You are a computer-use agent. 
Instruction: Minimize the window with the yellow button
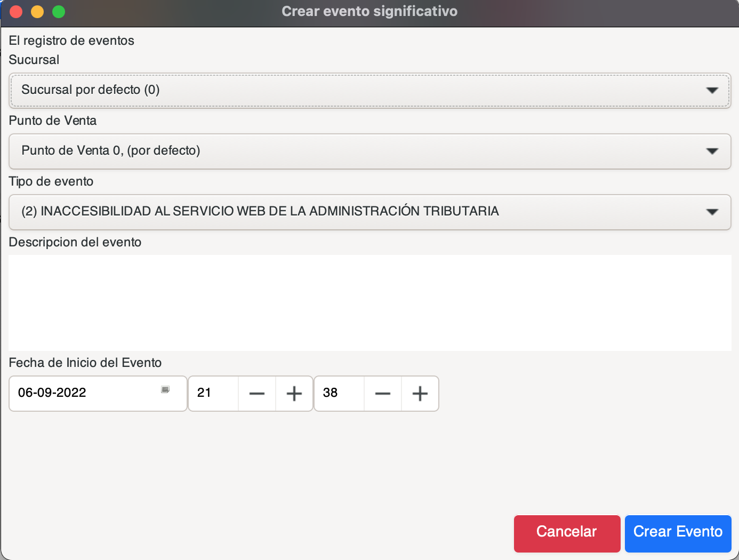pyautogui.click(x=37, y=12)
